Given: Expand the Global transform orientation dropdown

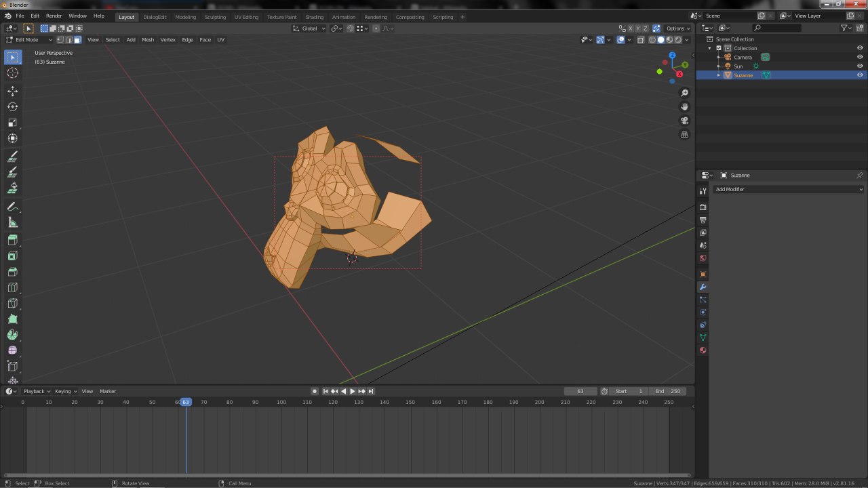Looking at the screenshot, I should [x=310, y=28].
